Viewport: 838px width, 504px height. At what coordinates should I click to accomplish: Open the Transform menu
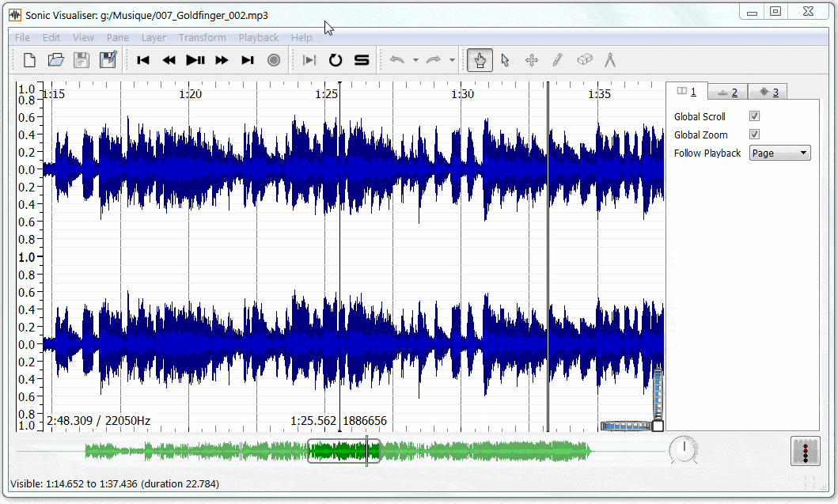[x=203, y=37]
